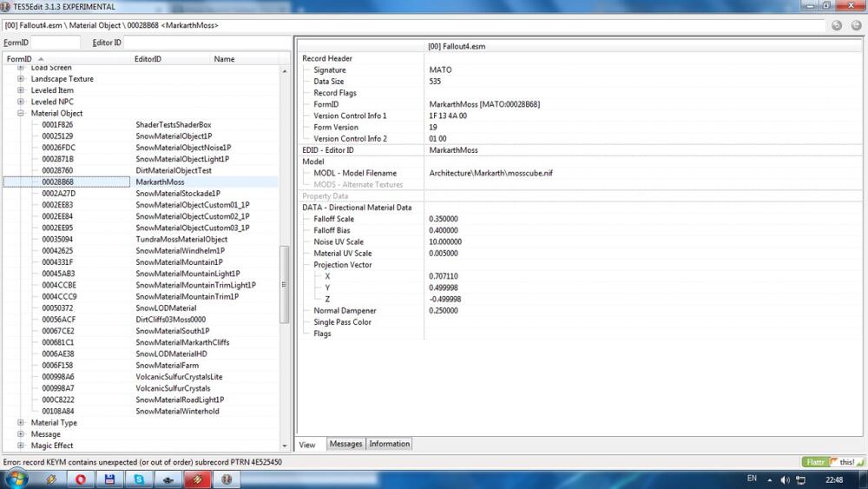Switch to the Information tab

coord(389,444)
